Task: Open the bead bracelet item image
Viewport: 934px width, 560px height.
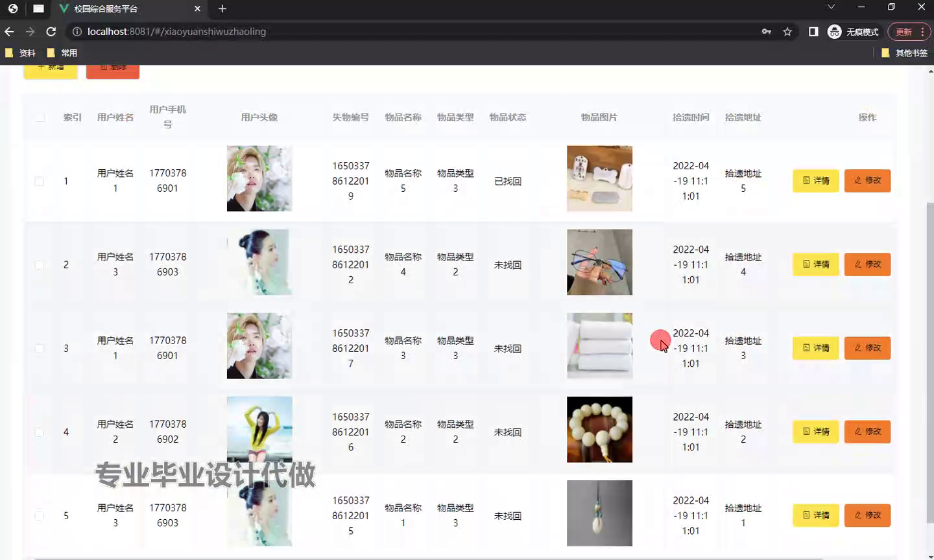Action: (599, 429)
